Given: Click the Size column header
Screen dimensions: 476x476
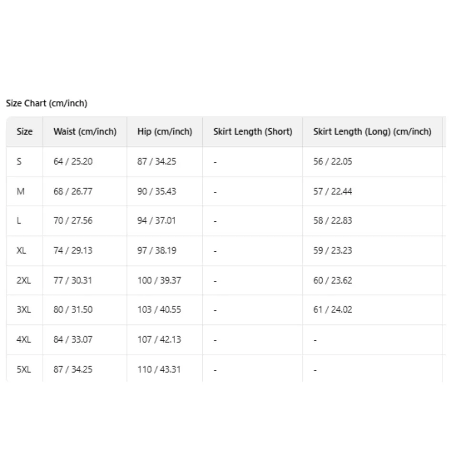Looking at the screenshot, I should pyautogui.click(x=25, y=131).
